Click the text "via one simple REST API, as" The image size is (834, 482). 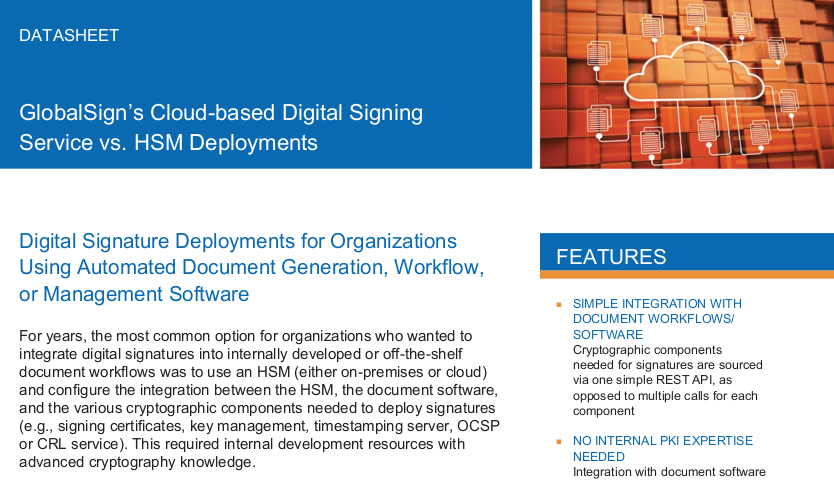pyautogui.click(x=653, y=380)
